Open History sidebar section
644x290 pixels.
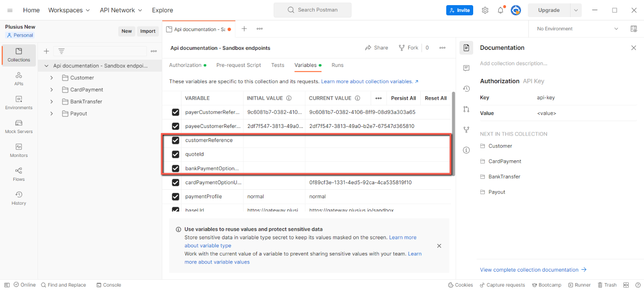click(x=19, y=198)
